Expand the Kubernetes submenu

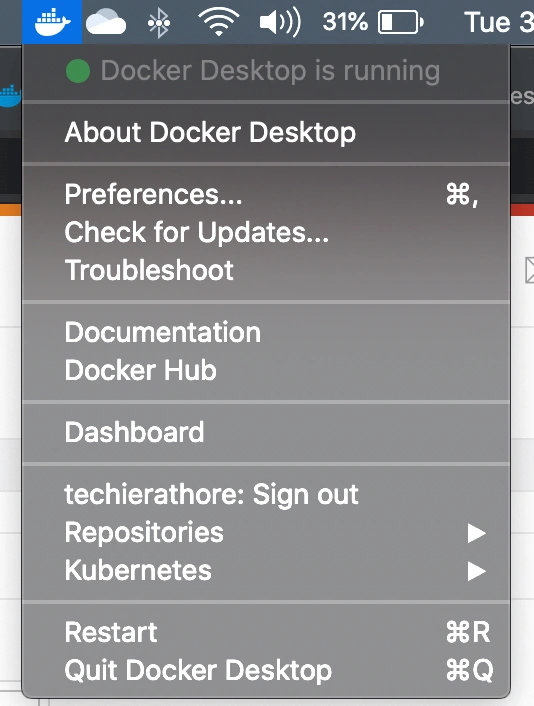266,570
